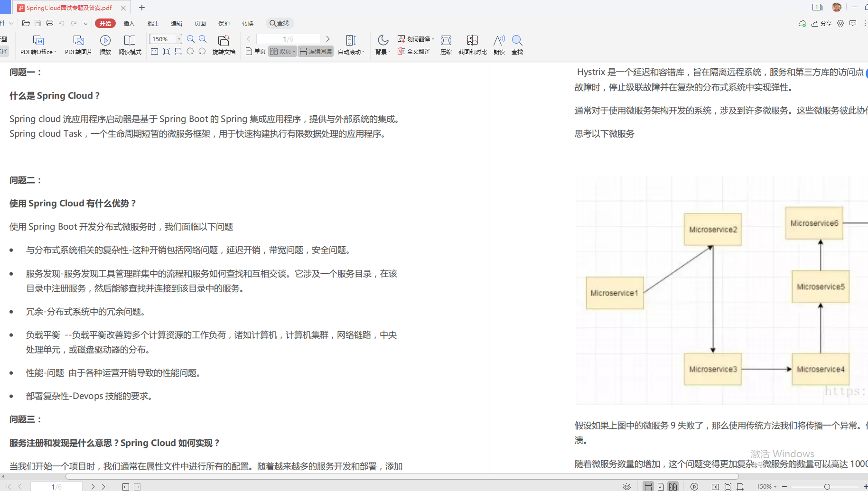Toggle eye protection mode in status bar
Image resolution: width=868 pixels, height=491 pixels.
[627, 487]
